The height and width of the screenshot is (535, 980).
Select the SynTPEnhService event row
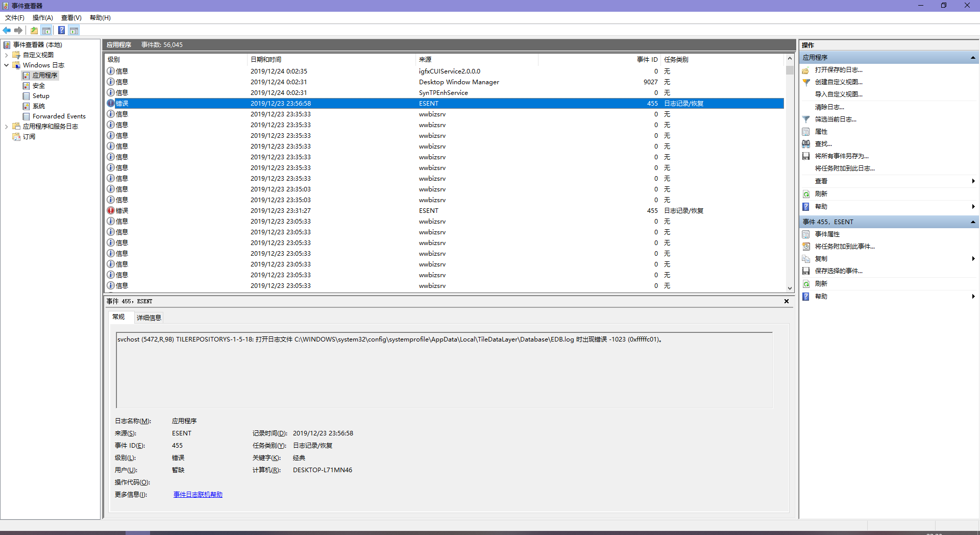pos(444,93)
